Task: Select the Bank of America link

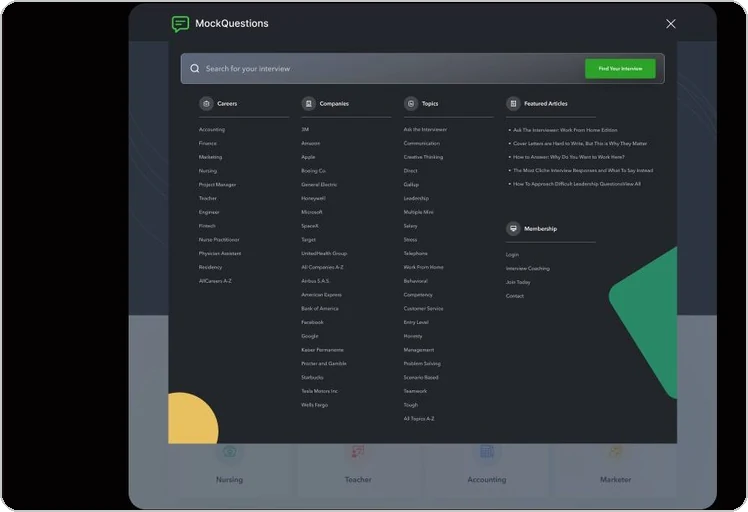Action: [320, 309]
